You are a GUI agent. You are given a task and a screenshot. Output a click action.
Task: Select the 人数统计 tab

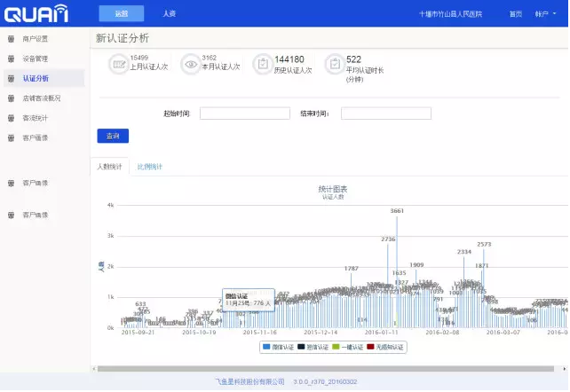click(109, 167)
